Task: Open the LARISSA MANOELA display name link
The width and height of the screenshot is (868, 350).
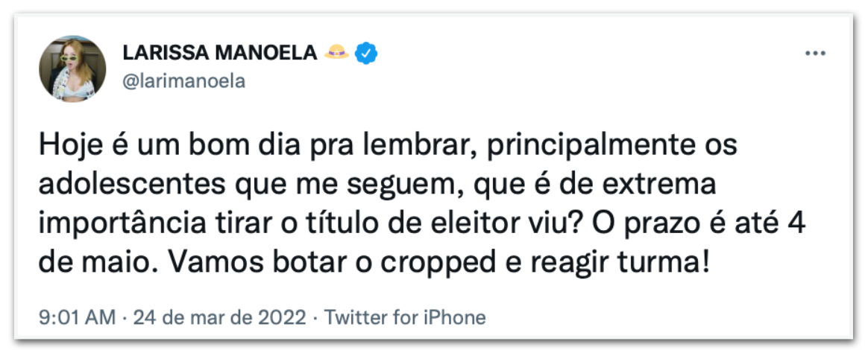Action: tap(220, 54)
